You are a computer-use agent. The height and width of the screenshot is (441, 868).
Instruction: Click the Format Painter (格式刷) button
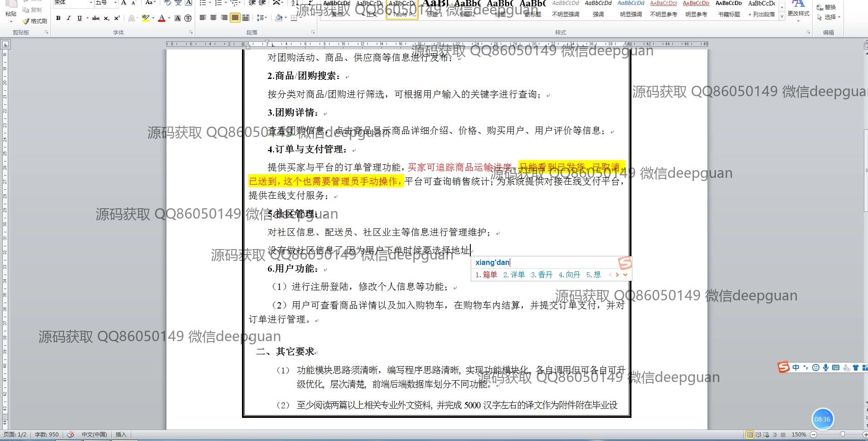[x=35, y=21]
